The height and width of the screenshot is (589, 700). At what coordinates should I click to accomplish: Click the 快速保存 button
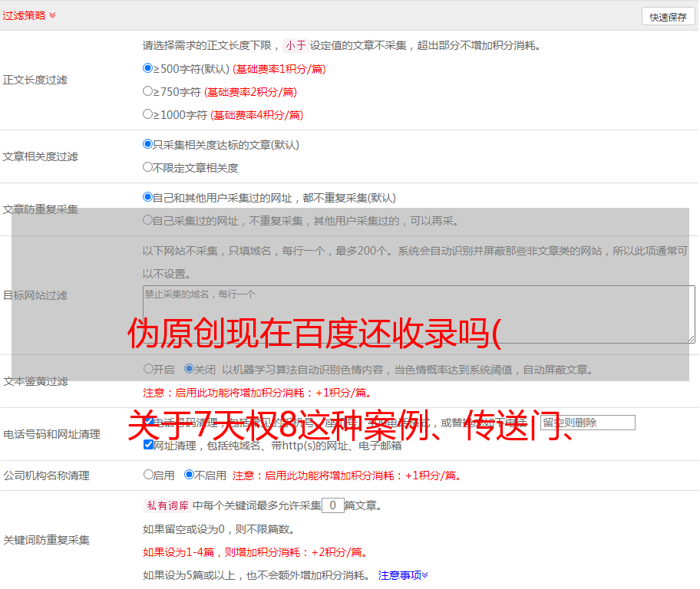coord(668,17)
